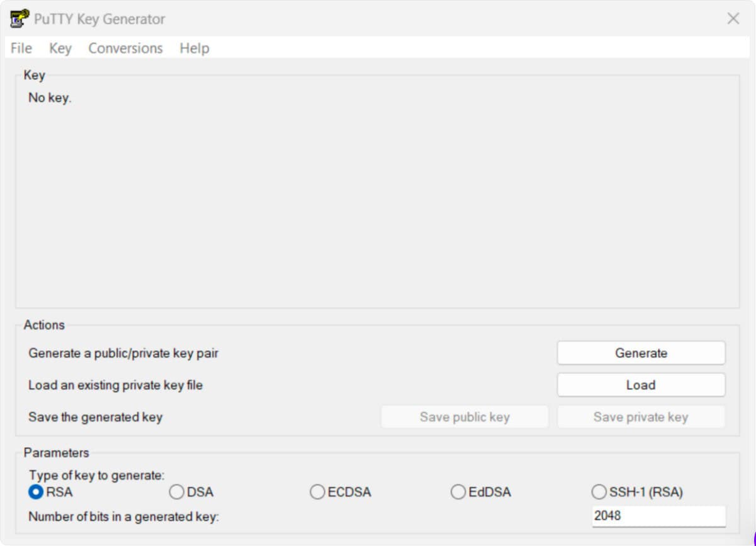Click the "Actions" group heading
Viewport: 756px width, 546px height.
tap(44, 326)
